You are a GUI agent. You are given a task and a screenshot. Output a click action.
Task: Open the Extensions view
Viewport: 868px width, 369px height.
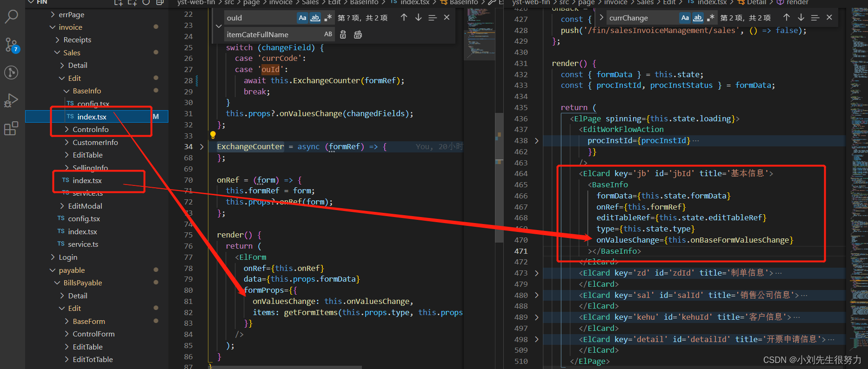coord(11,128)
